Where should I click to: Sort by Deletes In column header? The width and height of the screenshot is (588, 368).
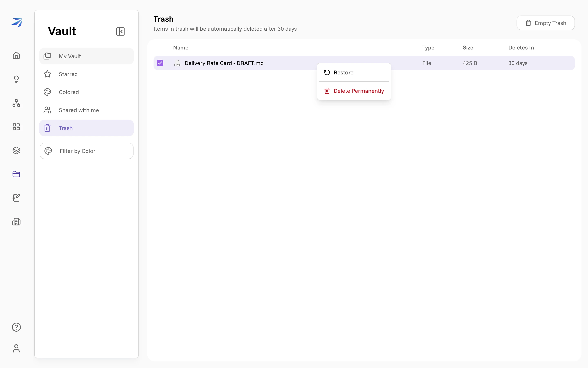(x=521, y=47)
